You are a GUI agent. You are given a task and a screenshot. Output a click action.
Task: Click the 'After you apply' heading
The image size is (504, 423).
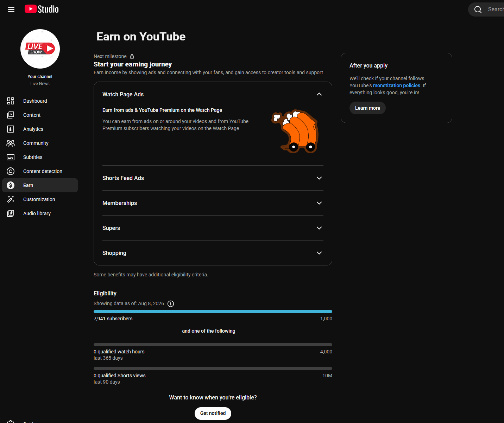click(368, 66)
